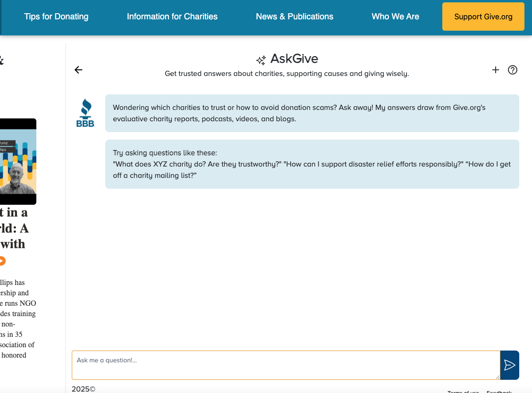Click the bold article headline on left
The height and width of the screenshot is (393, 532).
pyautogui.click(x=14, y=228)
